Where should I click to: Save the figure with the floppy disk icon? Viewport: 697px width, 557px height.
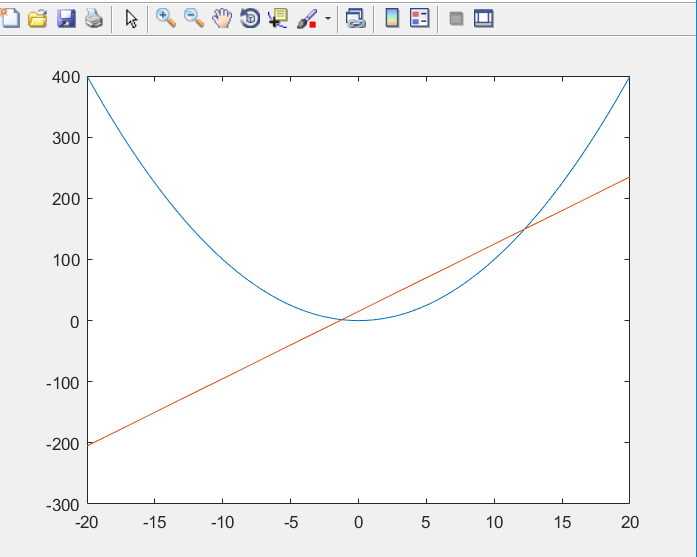tap(66, 19)
